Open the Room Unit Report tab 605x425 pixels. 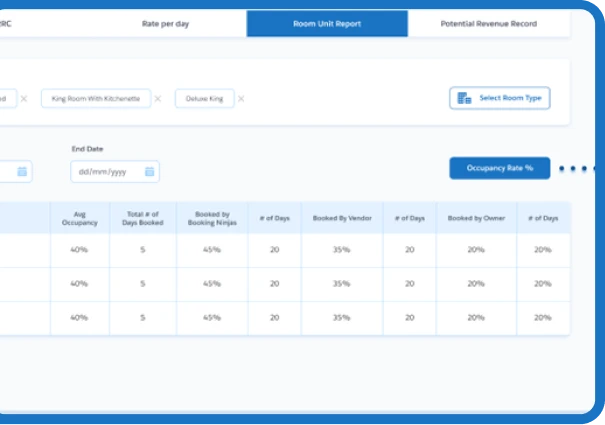click(327, 23)
